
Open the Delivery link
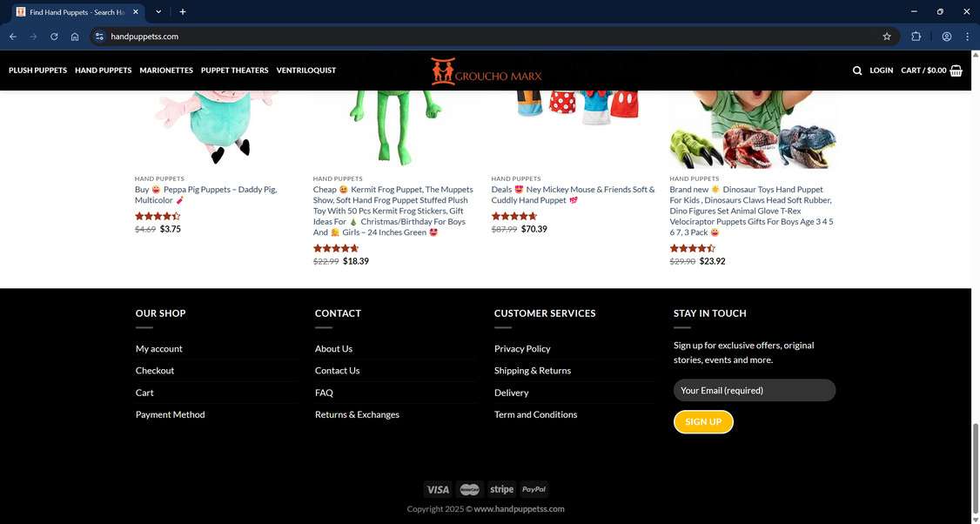[511, 393]
